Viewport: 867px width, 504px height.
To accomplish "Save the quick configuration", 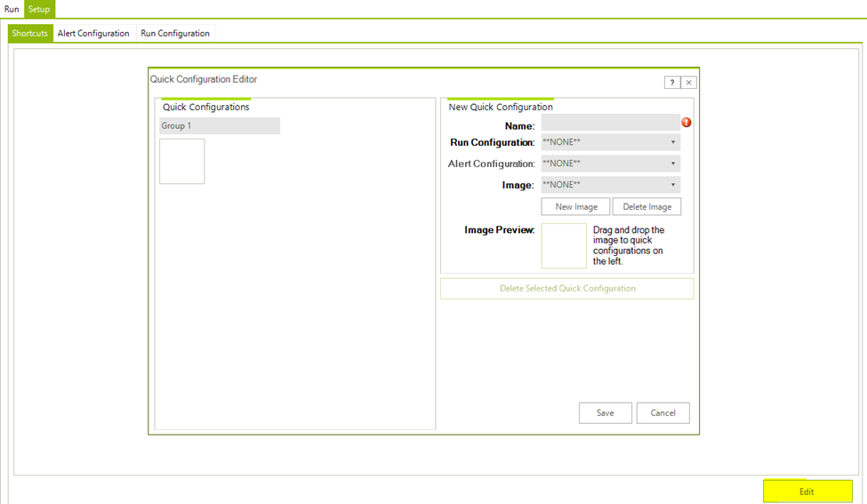I will [x=605, y=412].
